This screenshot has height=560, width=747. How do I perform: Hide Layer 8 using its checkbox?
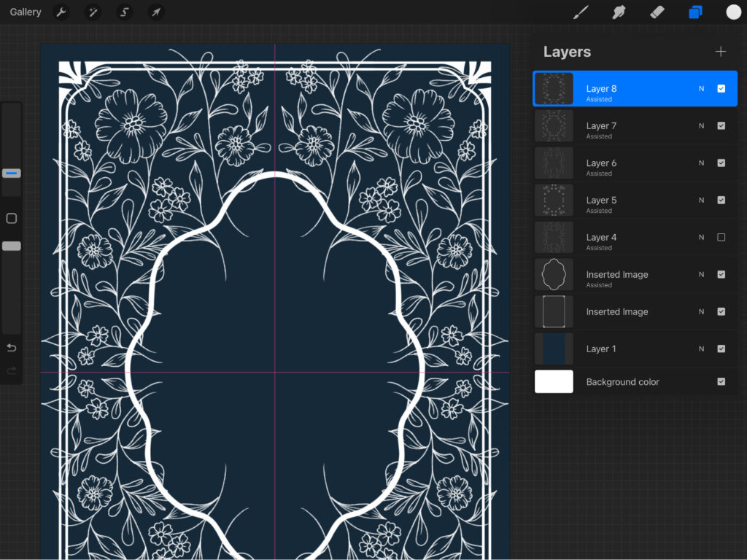pyautogui.click(x=721, y=89)
